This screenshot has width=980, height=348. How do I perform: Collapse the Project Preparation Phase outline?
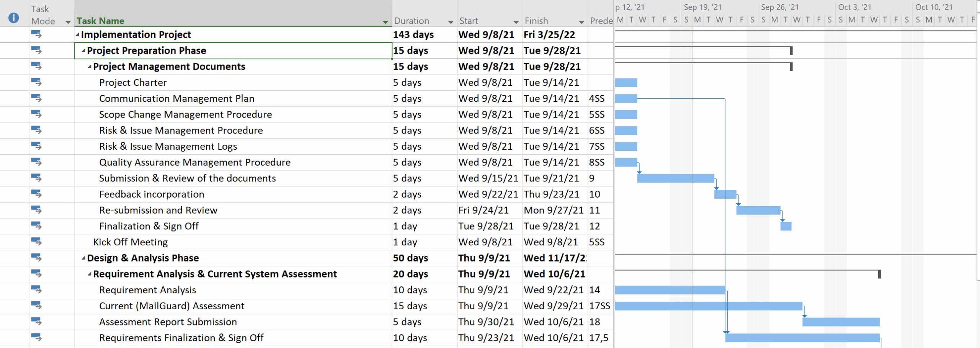pos(83,51)
